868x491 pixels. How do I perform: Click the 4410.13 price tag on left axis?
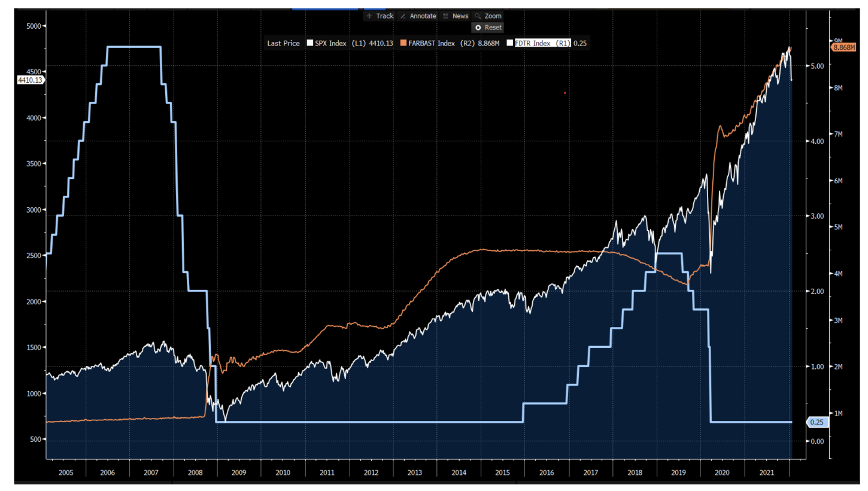(x=30, y=80)
